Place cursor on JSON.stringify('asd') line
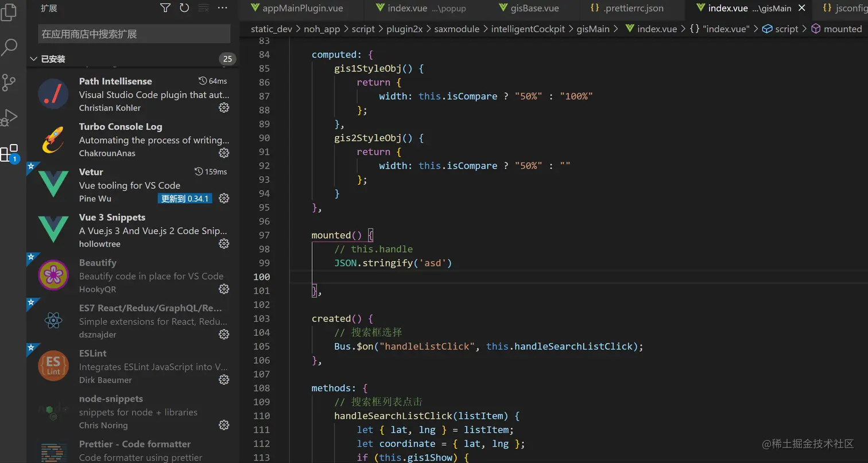Image resolution: width=868 pixels, height=463 pixels. [393, 263]
